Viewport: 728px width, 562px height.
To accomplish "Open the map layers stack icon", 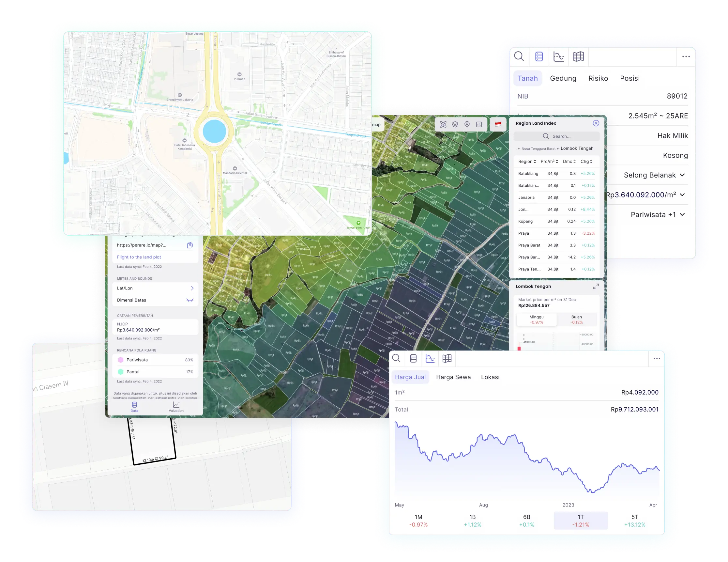I will tap(455, 124).
